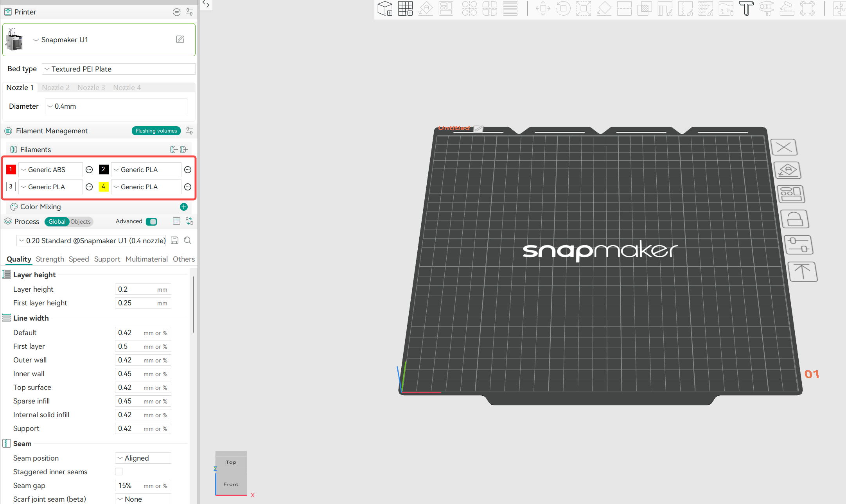Click the Add model cube icon

(x=385, y=8)
